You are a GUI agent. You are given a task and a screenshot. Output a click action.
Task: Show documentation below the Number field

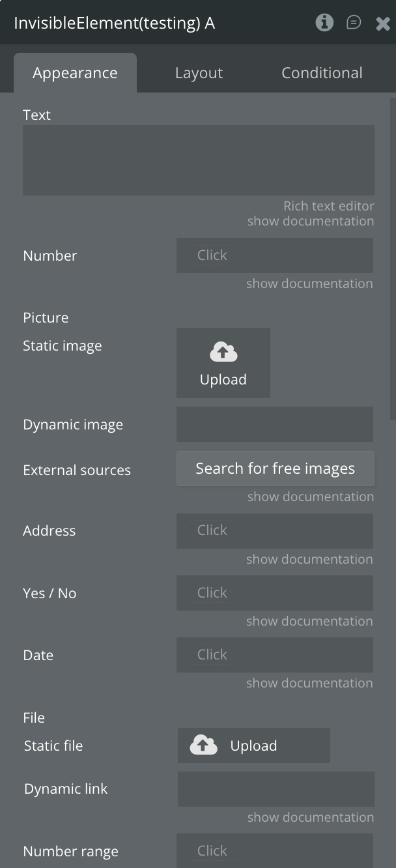[x=309, y=283]
